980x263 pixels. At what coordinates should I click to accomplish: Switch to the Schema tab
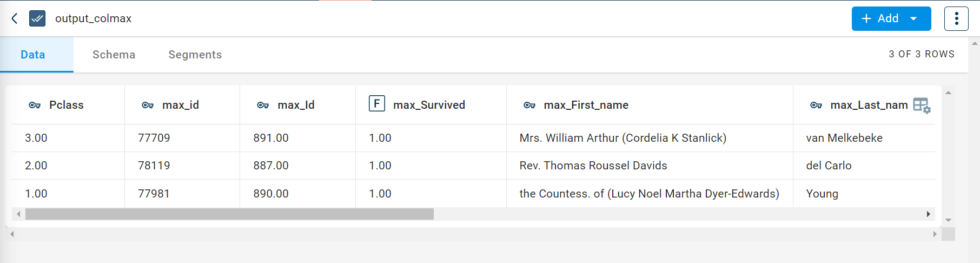114,55
